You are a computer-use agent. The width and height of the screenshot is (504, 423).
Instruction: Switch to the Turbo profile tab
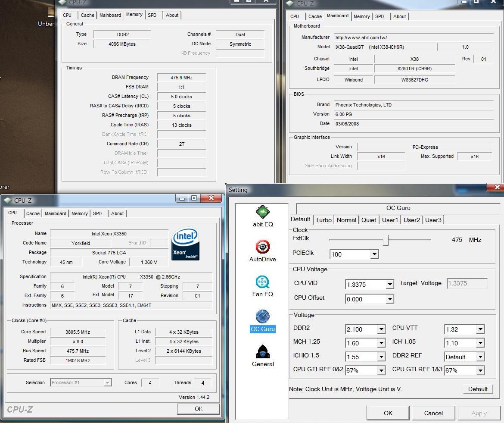(x=324, y=220)
